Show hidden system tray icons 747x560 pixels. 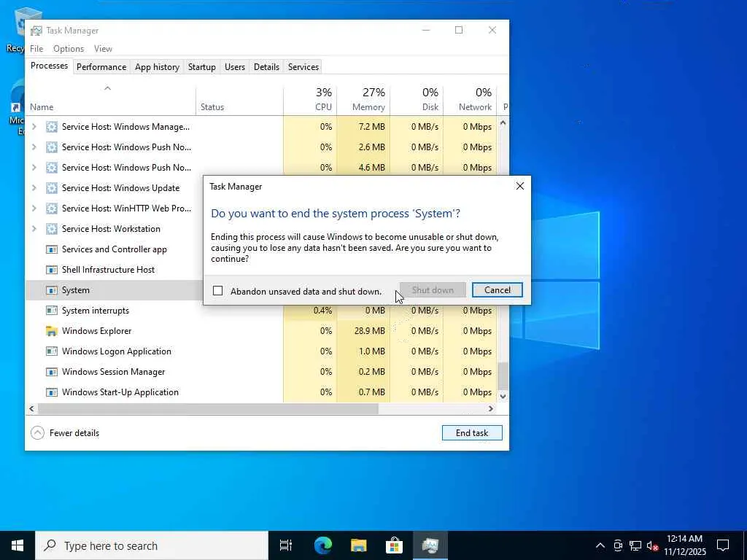pos(600,545)
